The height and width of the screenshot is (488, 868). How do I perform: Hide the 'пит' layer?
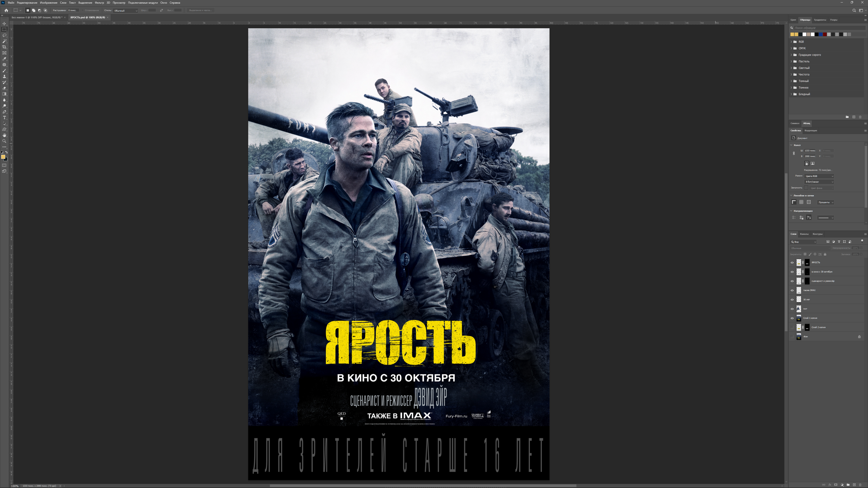(792, 309)
